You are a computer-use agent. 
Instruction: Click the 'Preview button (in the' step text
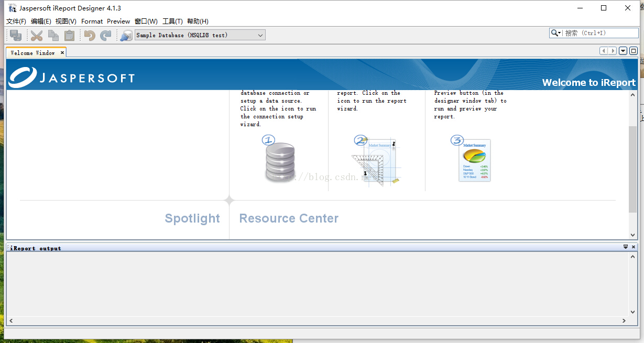click(x=469, y=93)
